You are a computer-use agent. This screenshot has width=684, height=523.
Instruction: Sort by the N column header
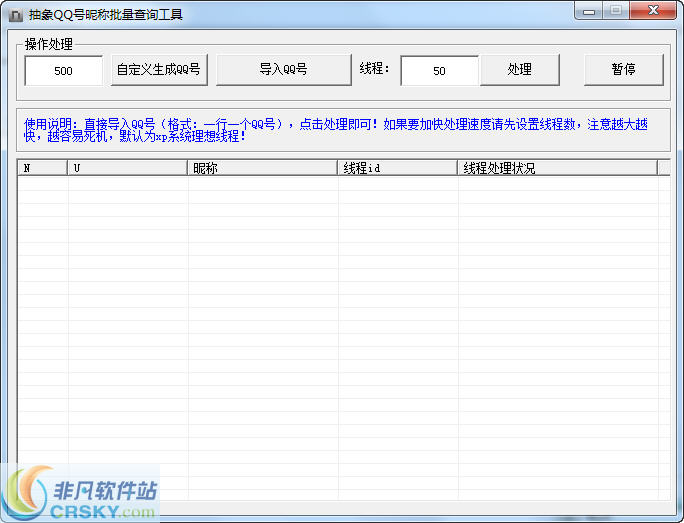[42, 168]
